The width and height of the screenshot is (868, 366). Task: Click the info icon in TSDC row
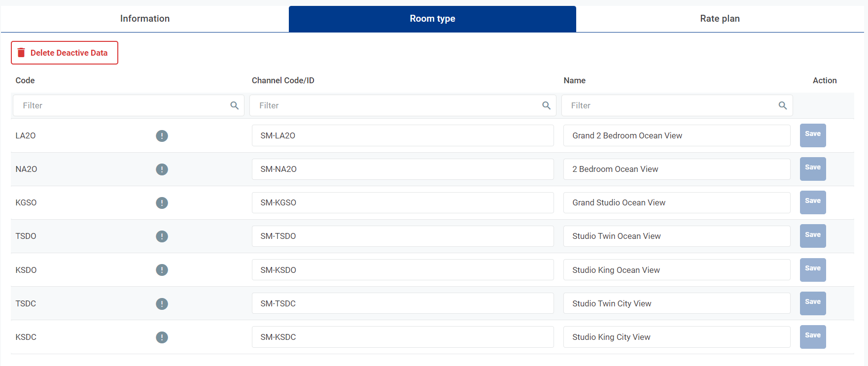(x=162, y=304)
